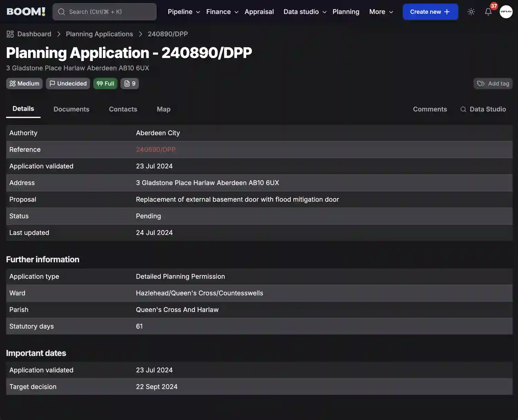Click the Further information heading
Image resolution: width=518 pixels, height=420 pixels.
click(43, 260)
